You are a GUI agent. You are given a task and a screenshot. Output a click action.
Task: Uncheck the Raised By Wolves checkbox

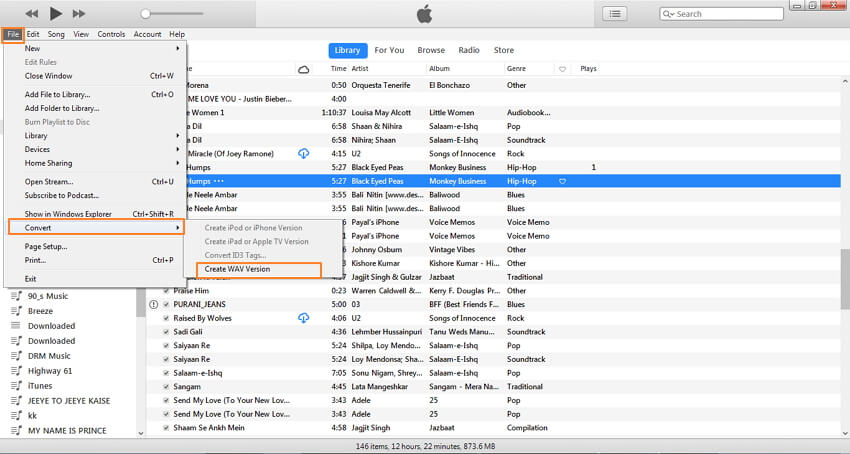[x=166, y=318]
